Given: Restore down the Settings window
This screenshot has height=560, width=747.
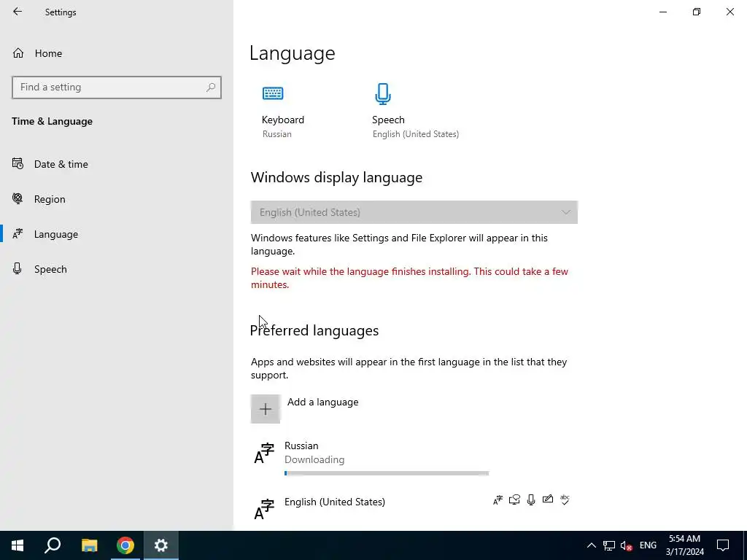Looking at the screenshot, I should point(697,12).
